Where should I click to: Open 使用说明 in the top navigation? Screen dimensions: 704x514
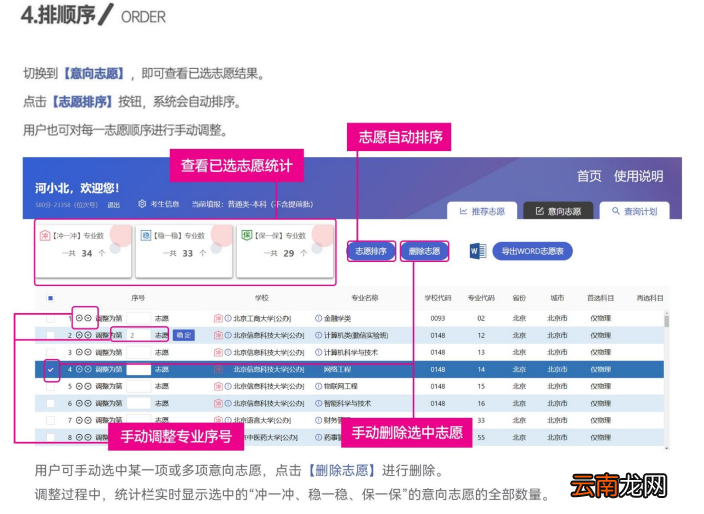tap(638, 176)
